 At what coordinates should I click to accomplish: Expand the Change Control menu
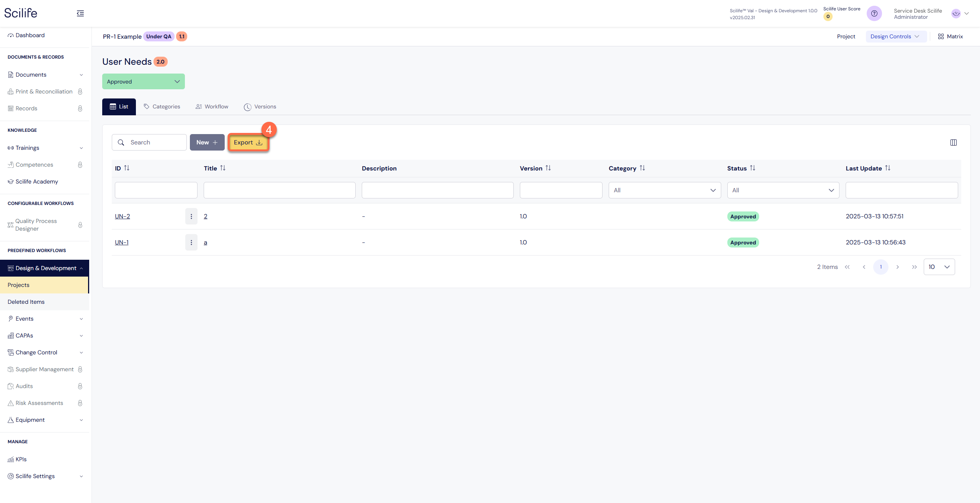(45, 352)
